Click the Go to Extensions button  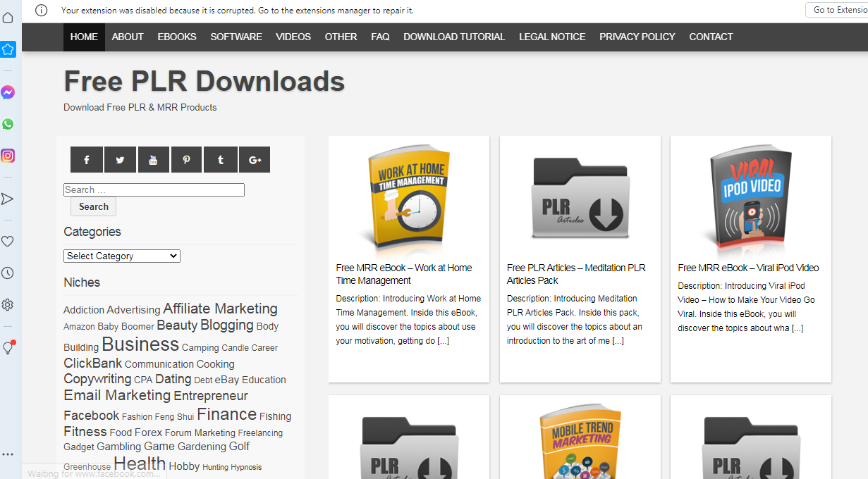pos(837,10)
